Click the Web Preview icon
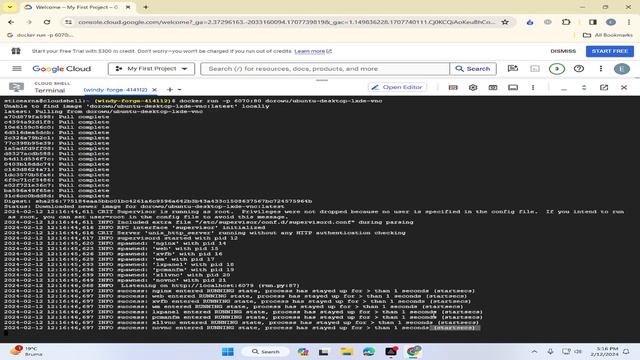The height and width of the screenshot is (360, 640). click(493, 87)
